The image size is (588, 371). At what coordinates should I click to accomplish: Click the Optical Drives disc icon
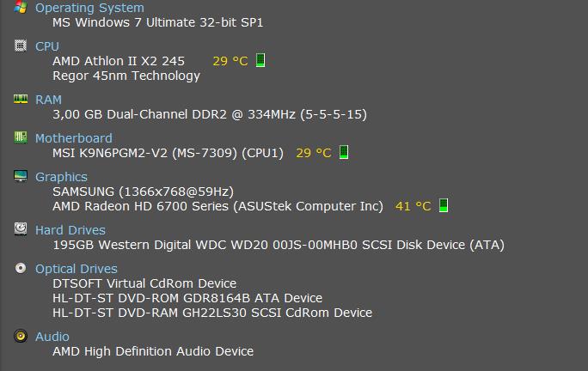coord(21,268)
